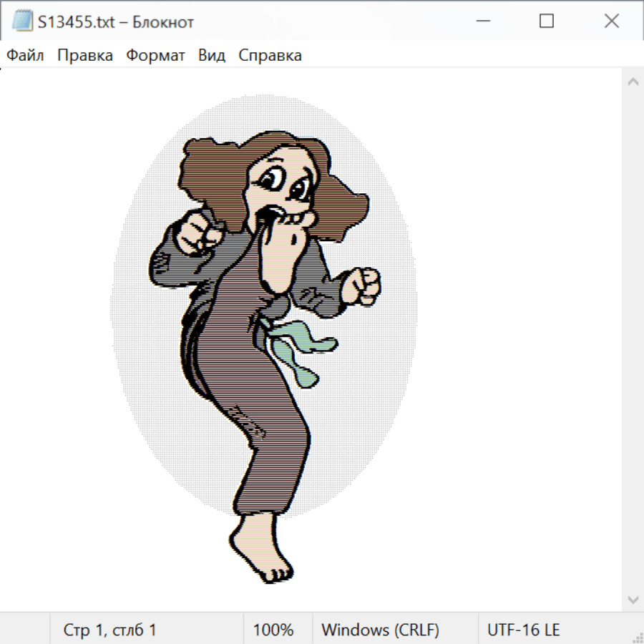Click the UTF-16 LE encoding field
This screenshot has width=644, height=644.
(523, 630)
